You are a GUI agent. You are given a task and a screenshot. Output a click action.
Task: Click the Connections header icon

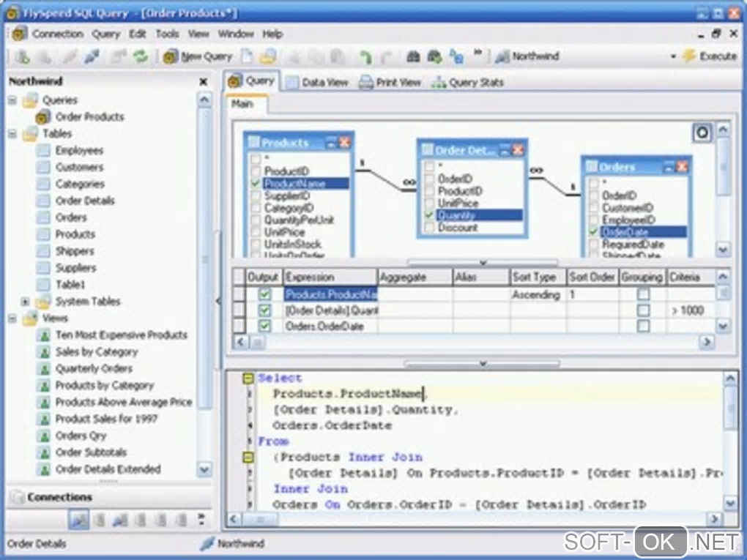click(17, 497)
